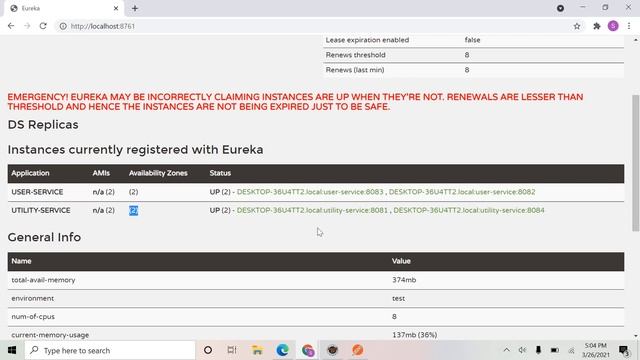Open user-service:8082 instance link
Image resolution: width=640 pixels, height=360 pixels.
coord(462,192)
